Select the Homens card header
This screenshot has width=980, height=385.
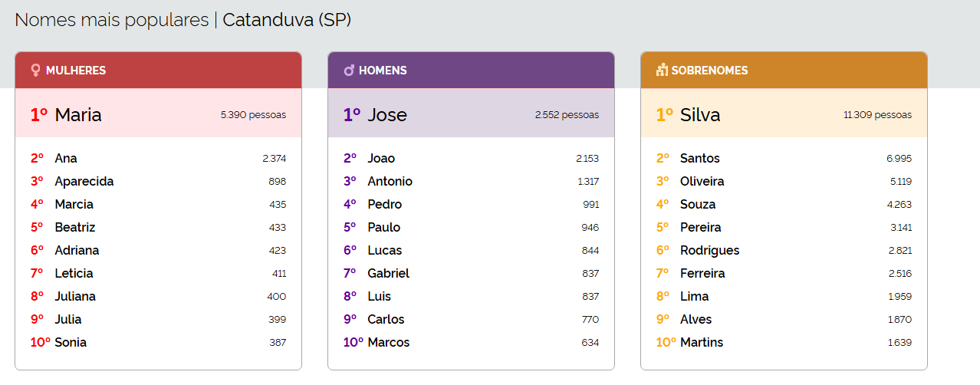(471, 71)
